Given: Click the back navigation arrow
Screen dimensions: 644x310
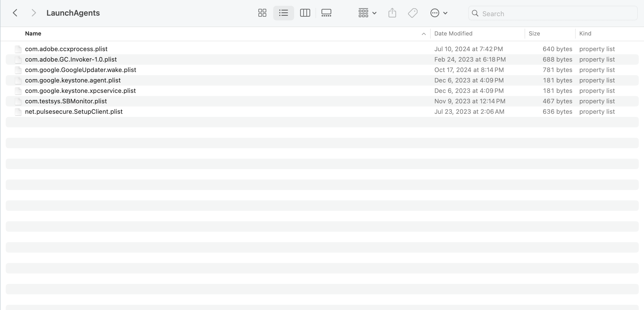Looking at the screenshot, I should click(15, 13).
